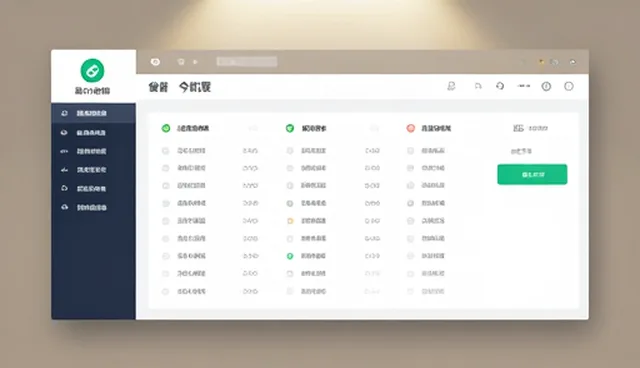The image size is (640, 368).
Task: Click the yellow star icon in the beige bar
Action: (x=541, y=62)
